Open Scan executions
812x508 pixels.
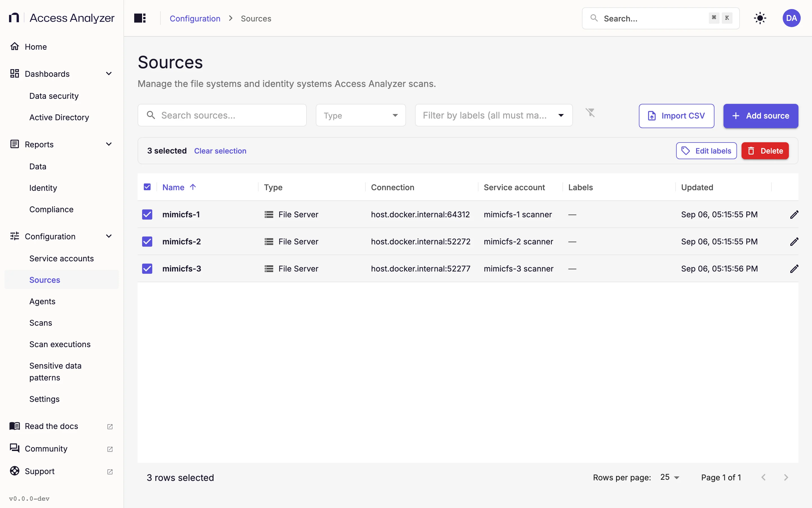coord(60,344)
